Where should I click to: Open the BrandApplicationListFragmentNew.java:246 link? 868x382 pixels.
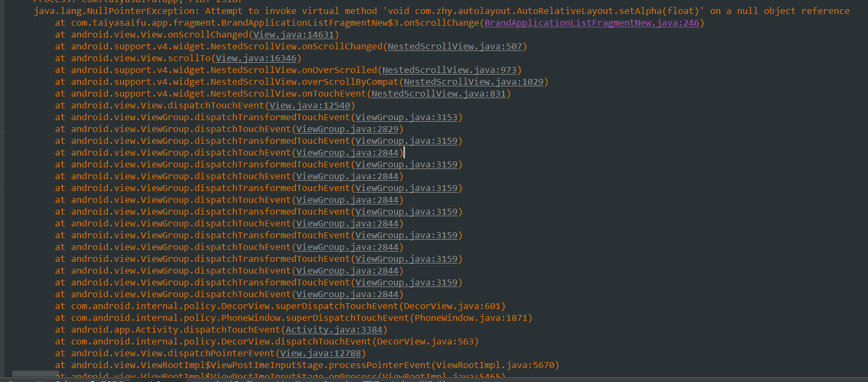[592, 23]
